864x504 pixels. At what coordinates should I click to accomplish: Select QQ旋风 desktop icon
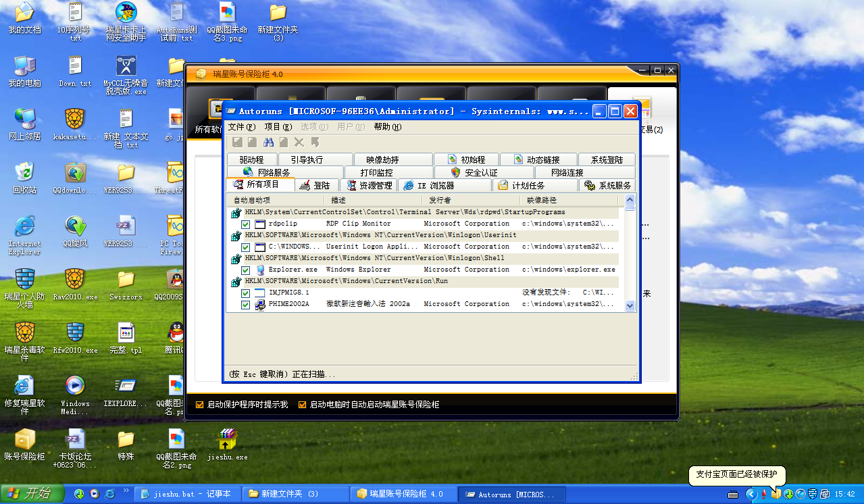(75, 231)
